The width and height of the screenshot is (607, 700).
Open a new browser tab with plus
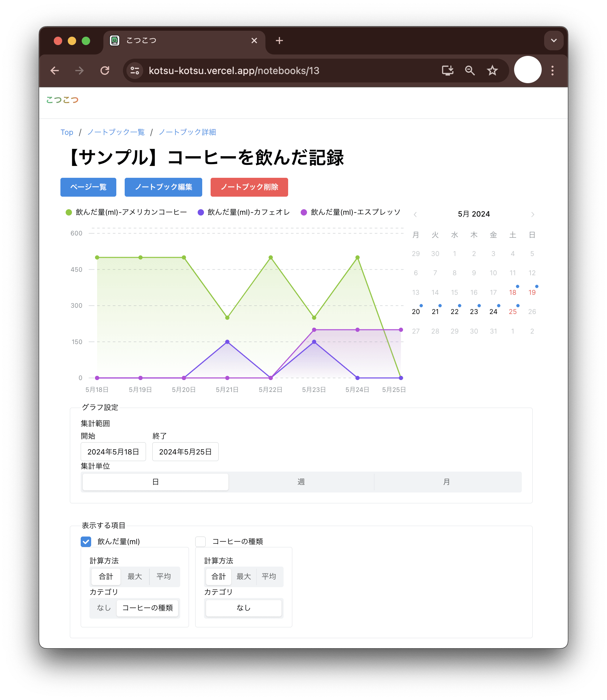279,41
